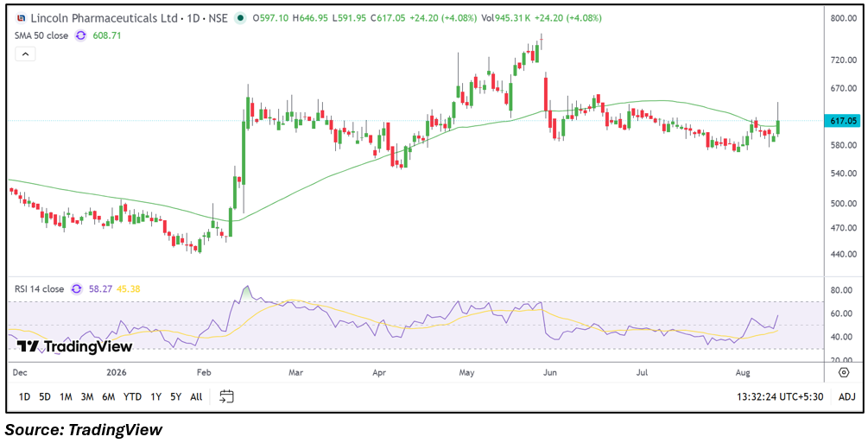Click the Jun label on time axis
The image size is (868, 443).
(x=551, y=372)
